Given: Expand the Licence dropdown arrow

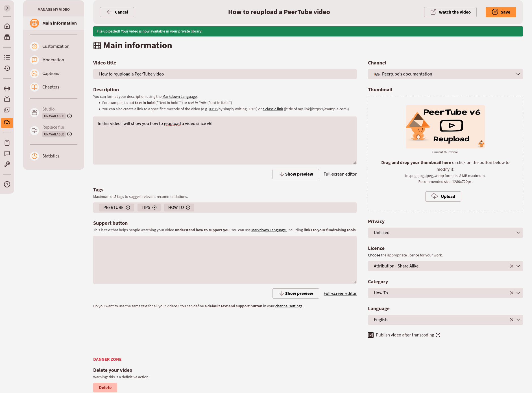Looking at the screenshot, I should coord(518,266).
